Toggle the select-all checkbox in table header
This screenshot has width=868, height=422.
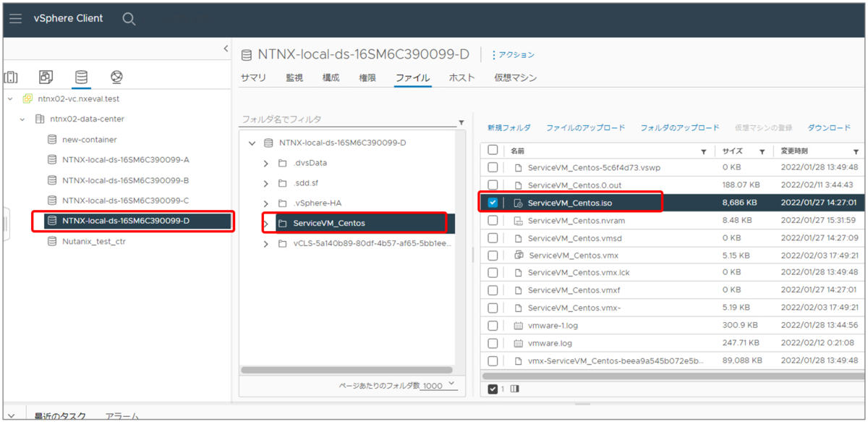click(x=493, y=151)
